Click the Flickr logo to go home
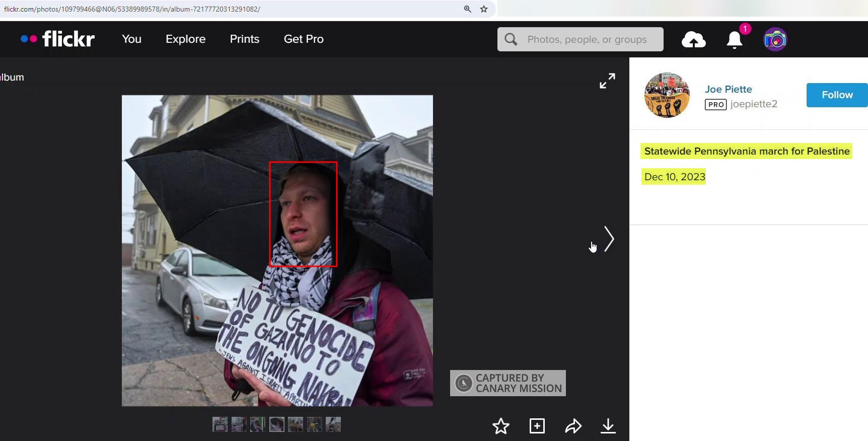The image size is (868, 441). pos(58,39)
